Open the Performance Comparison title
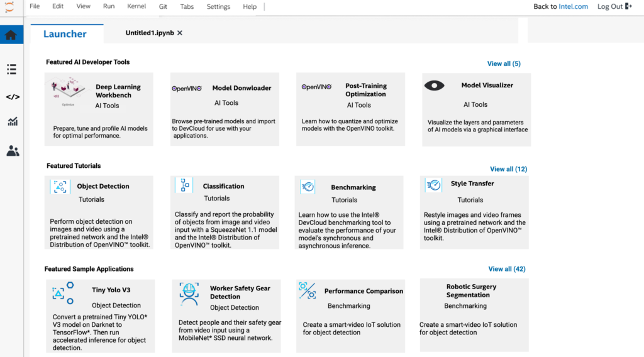644x357 pixels. 364,291
